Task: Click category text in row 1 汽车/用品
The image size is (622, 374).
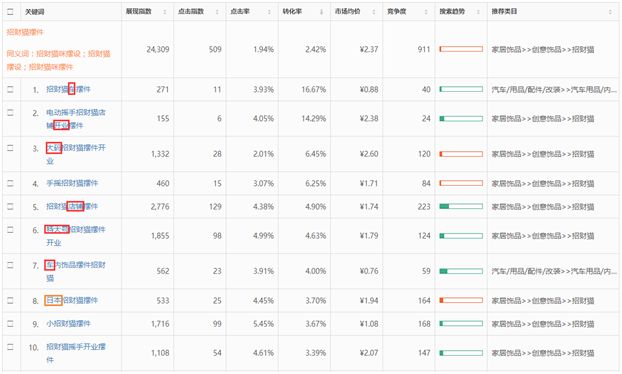Action: point(554,90)
